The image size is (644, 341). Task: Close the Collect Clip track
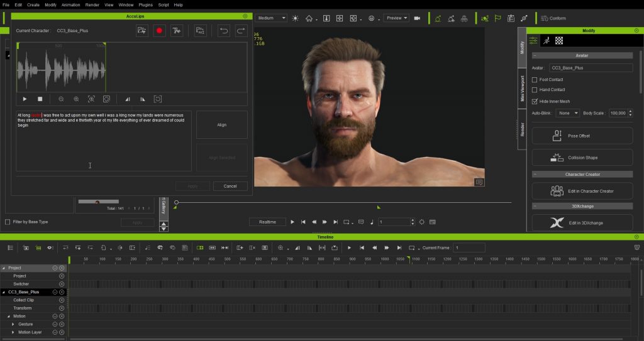pyautogui.click(x=62, y=300)
